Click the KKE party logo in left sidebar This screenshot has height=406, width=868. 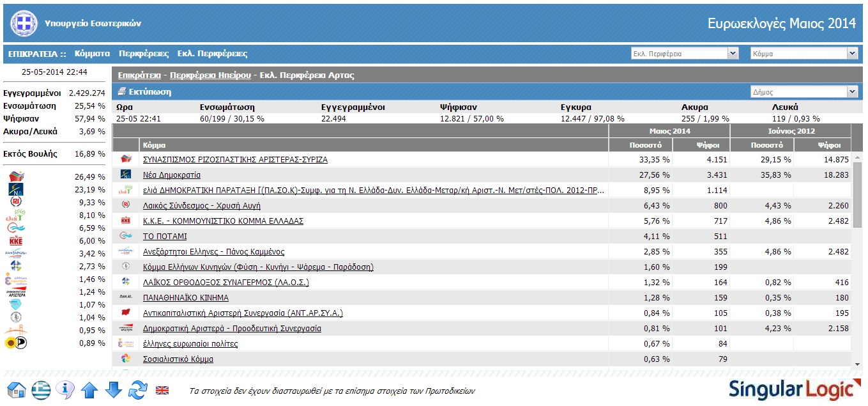(x=16, y=241)
